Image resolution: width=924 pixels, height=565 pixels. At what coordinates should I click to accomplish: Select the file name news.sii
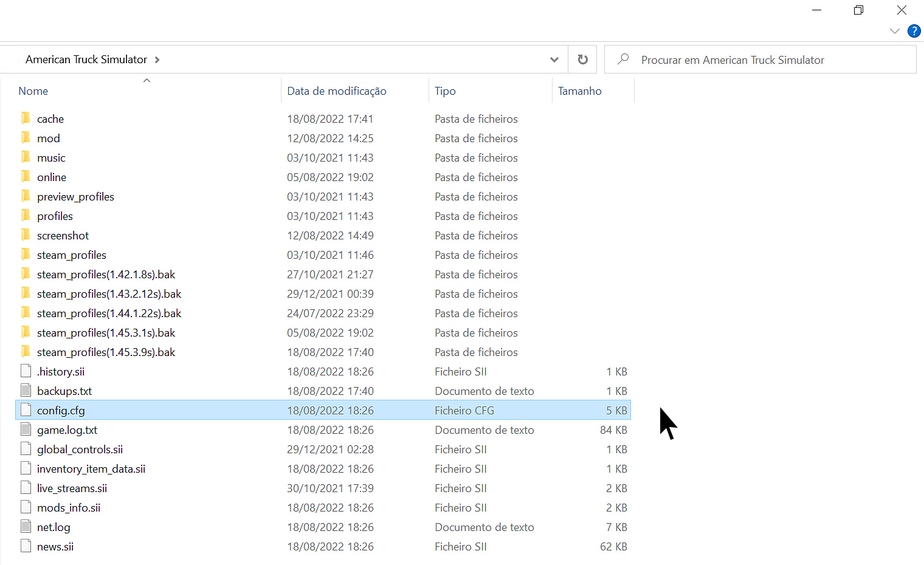click(x=55, y=547)
